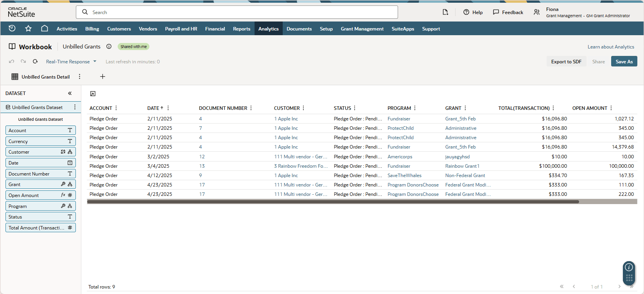Click the Create New document icon
This screenshot has width=644, height=294.
pos(445,13)
